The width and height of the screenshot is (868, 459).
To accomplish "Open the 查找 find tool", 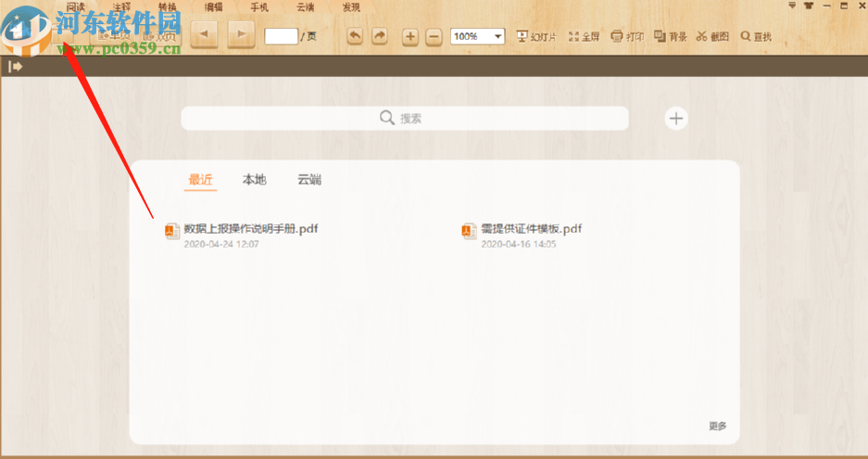I will point(756,36).
